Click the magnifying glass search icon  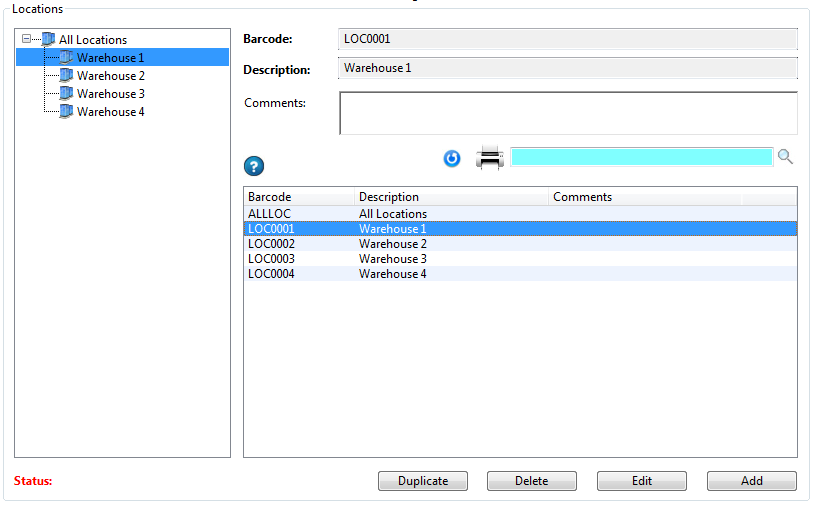pos(785,157)
